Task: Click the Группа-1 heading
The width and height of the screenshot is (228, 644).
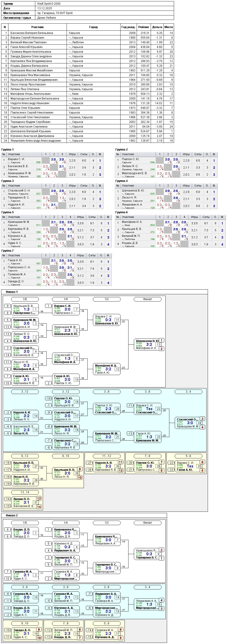Action: [7, 150]
